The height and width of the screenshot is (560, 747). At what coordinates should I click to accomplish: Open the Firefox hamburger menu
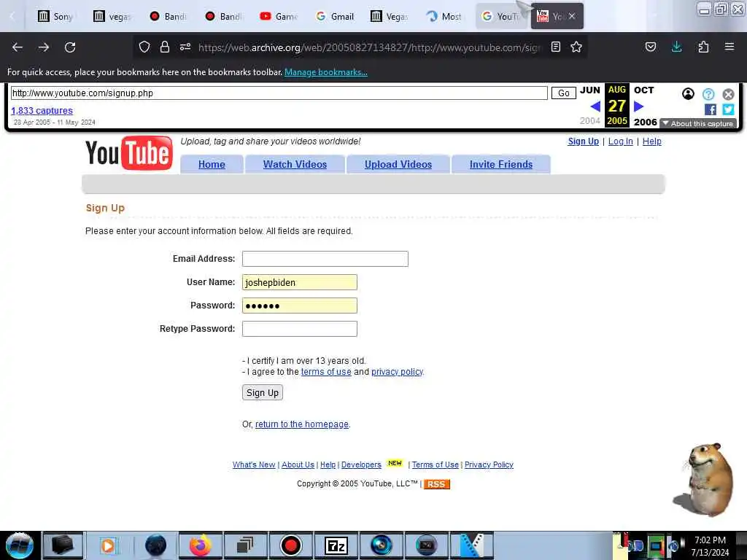(729, 47)
